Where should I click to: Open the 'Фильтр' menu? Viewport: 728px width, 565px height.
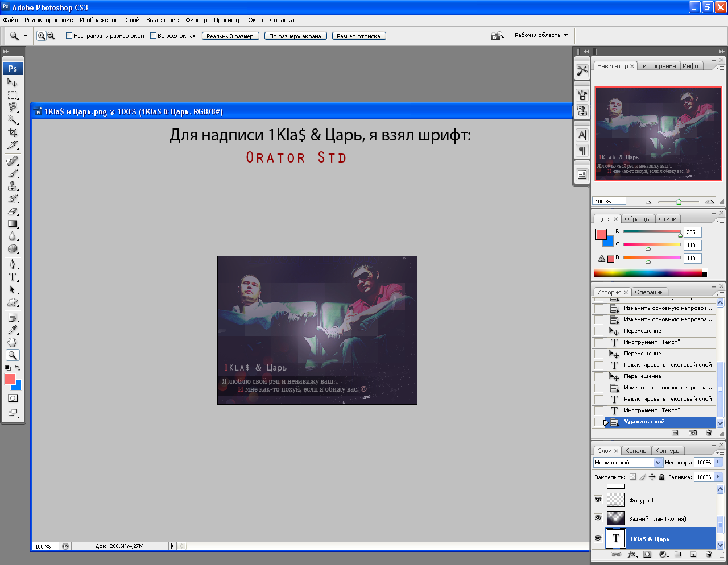(x=196, y=20)
